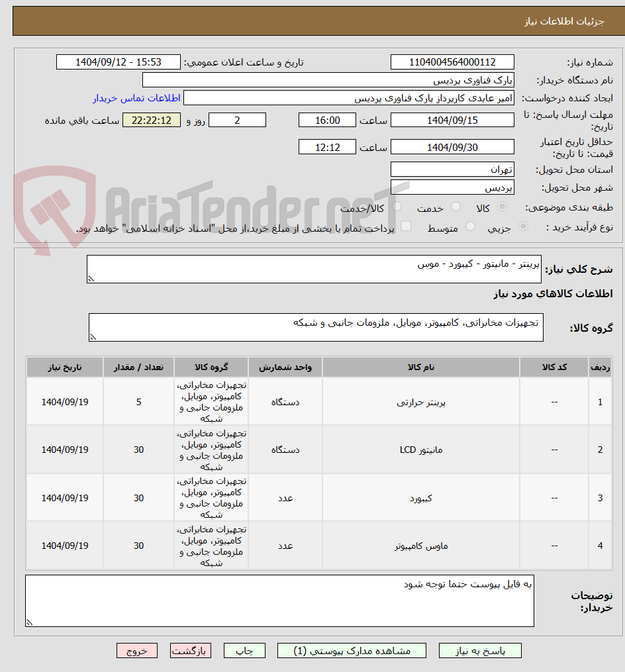The width and height of the screenshot is (625, 672).
Task: Click the resize handle of شرح کلی نیاز box
Action: point(91,279)
